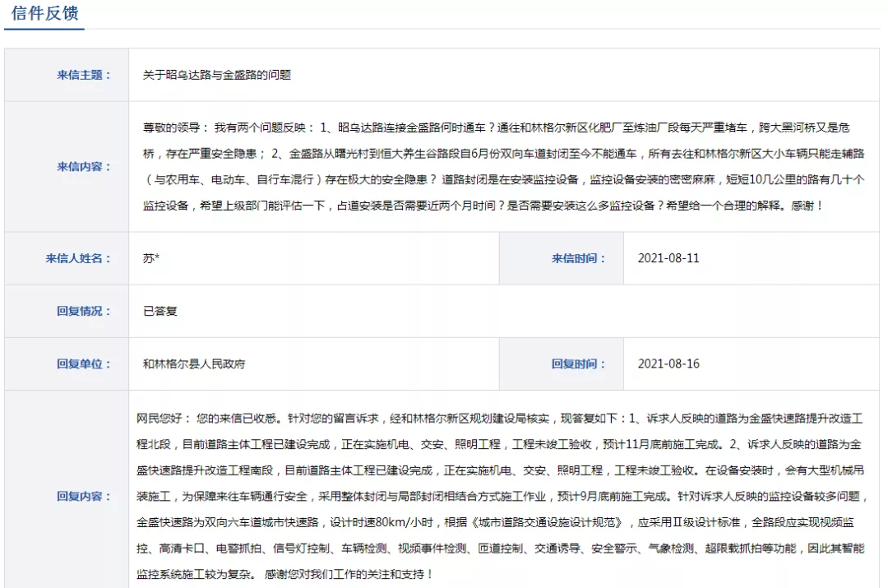The width and height of the screenshot is (888, 588).
Task: Click the 来信时间 label cell
Action: 579,258
